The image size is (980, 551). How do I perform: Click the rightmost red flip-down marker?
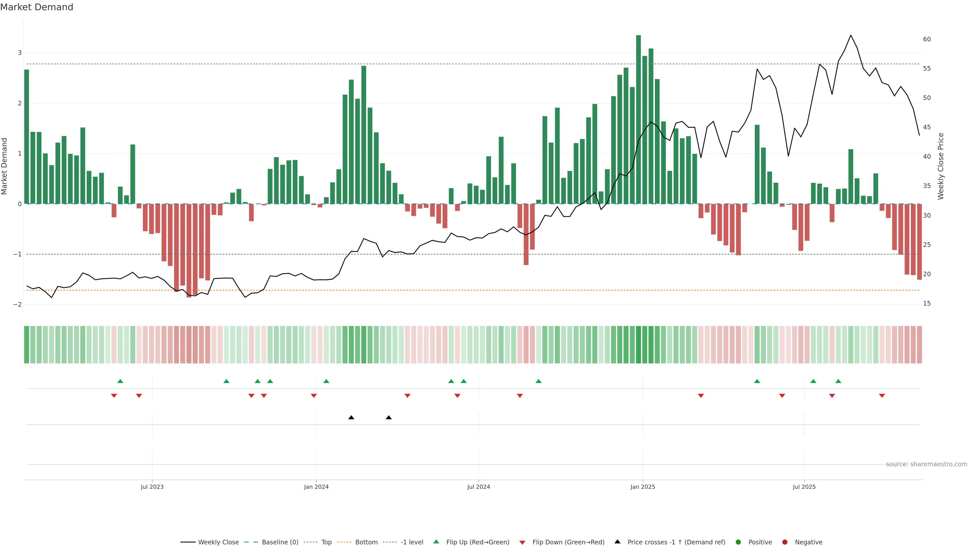coord(882,395)
